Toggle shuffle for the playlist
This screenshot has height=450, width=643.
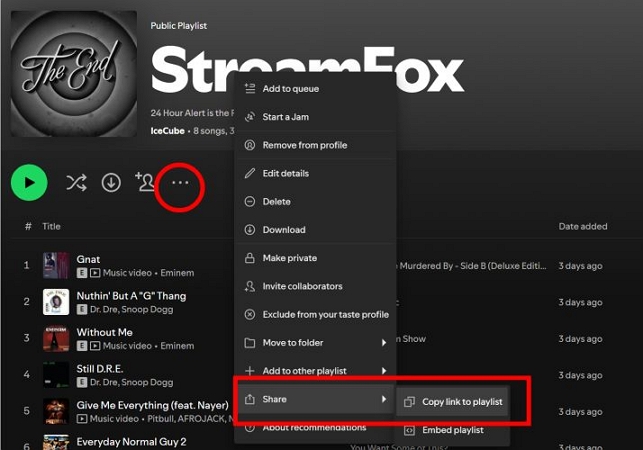click(76, 183)
